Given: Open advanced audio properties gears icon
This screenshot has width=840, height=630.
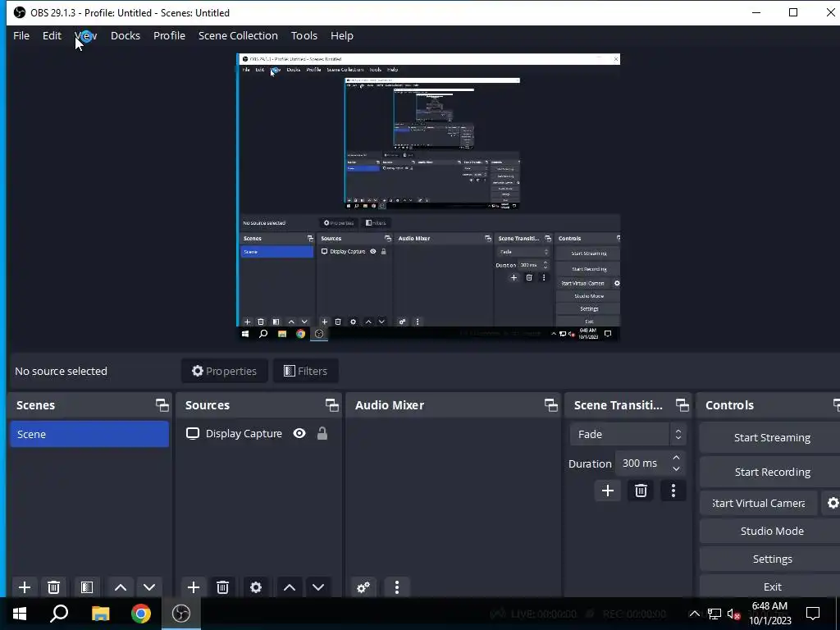Looking at the screenshot, I should (x=363, y=587).
